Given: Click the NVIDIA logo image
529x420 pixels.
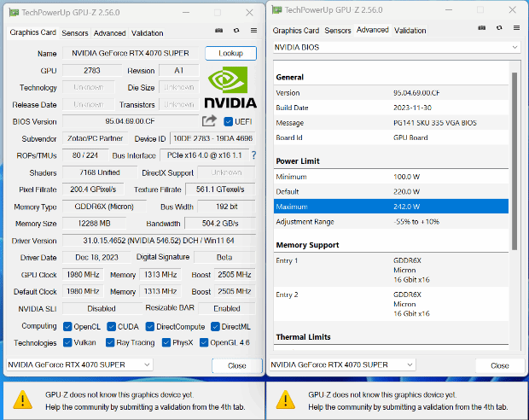Looking at the screenshot, I should [x=230, y=88].
